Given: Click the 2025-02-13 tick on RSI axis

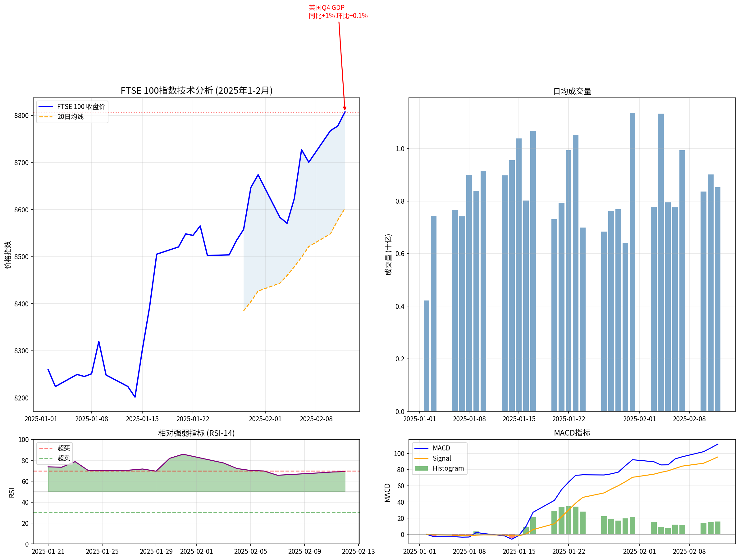Looking at the screenshot, I should click(358, 551).
